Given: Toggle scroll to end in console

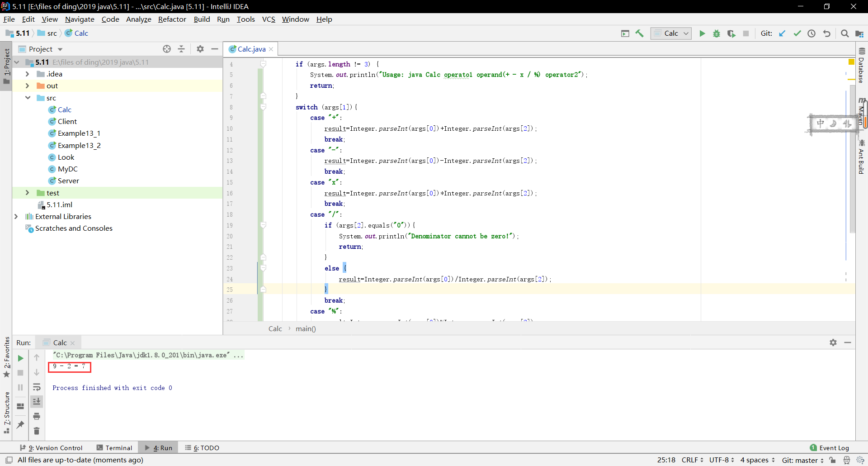Looking at the screenshot, I should tap(37, 402).
